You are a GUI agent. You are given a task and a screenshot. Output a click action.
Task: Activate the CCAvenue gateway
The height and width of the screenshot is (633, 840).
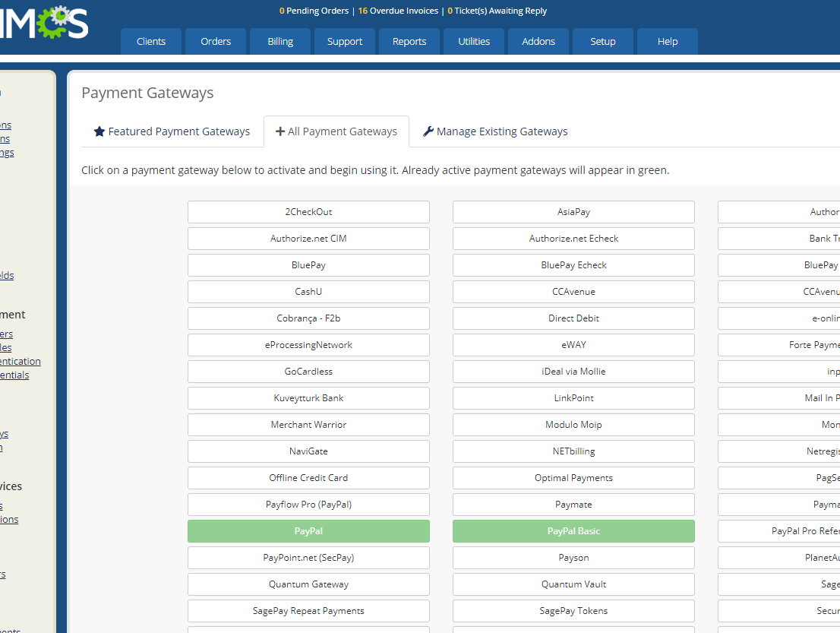pos(573,292)
